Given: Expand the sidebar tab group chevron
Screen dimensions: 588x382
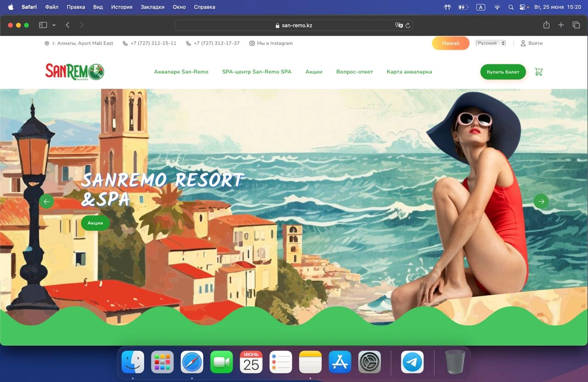Looking at the screenshot, I should [x=54, y=25].
